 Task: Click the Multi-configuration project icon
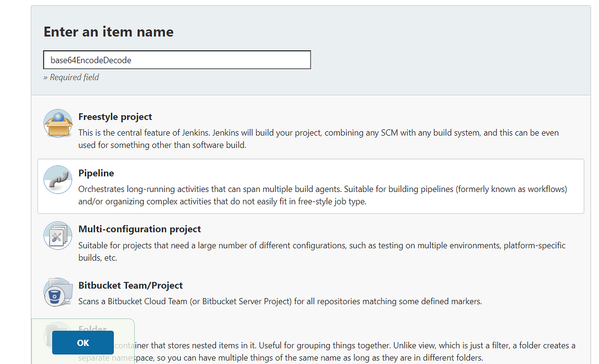[x=57, y=235]
